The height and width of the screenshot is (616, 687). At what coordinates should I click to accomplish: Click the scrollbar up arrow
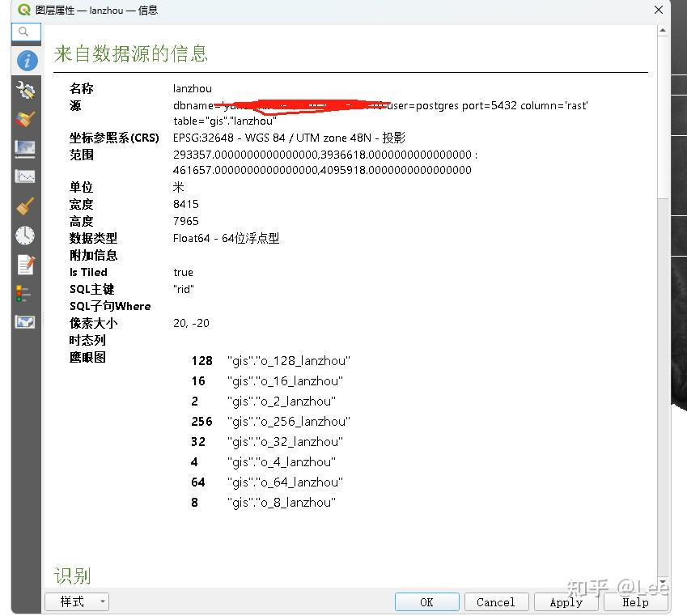[663, 30]
